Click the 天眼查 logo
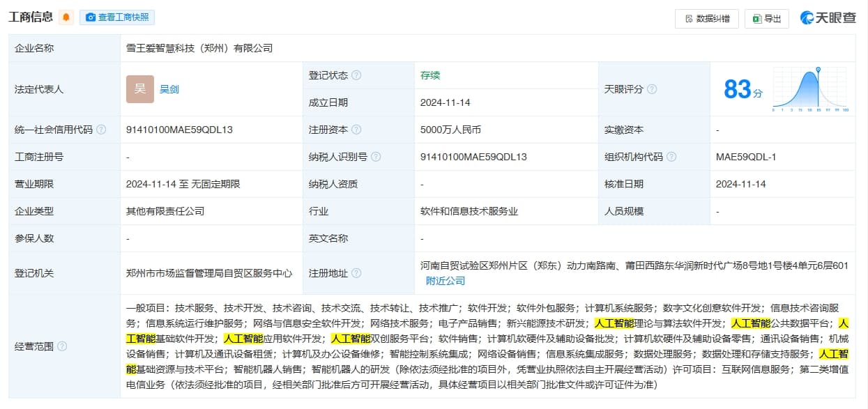Viewport: 868px width, 409px height. click(x=828, y=18)
